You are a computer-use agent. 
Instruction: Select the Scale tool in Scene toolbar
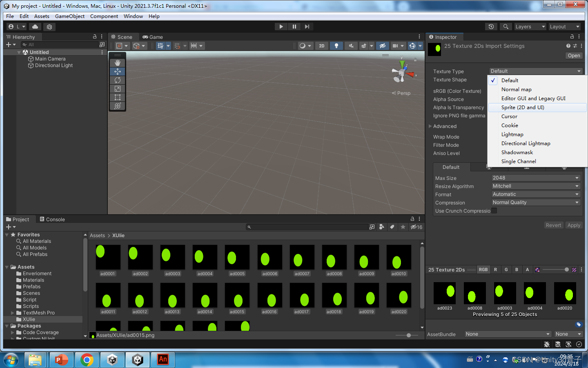(118, 89)
